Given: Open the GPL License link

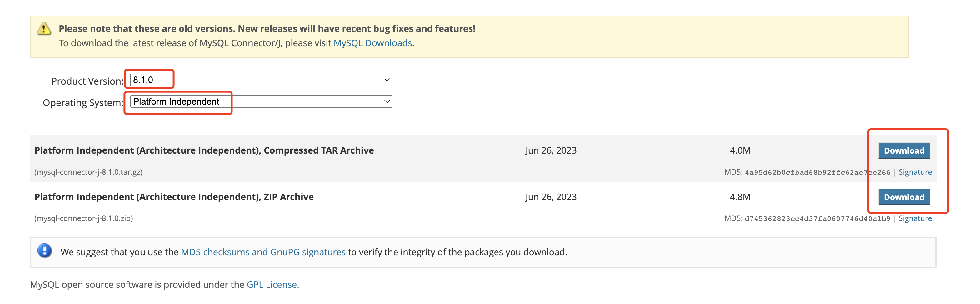Looking at the screenshot, I should 272,285.
